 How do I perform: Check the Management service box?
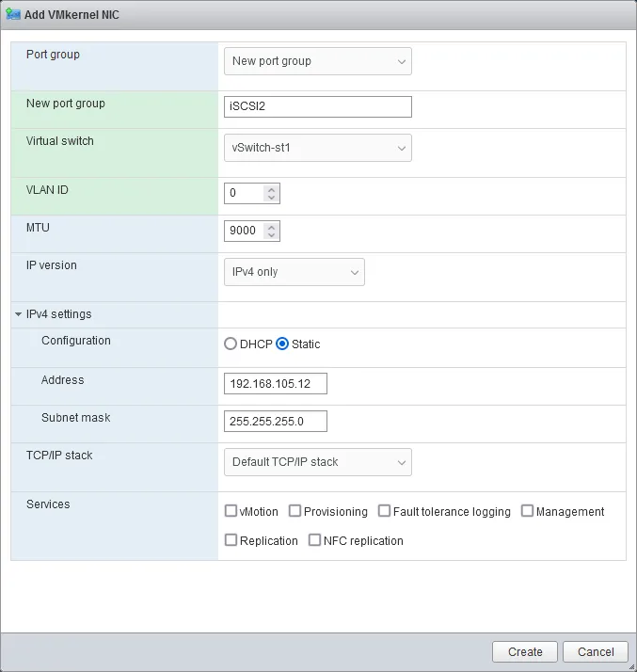pos(527,511)
